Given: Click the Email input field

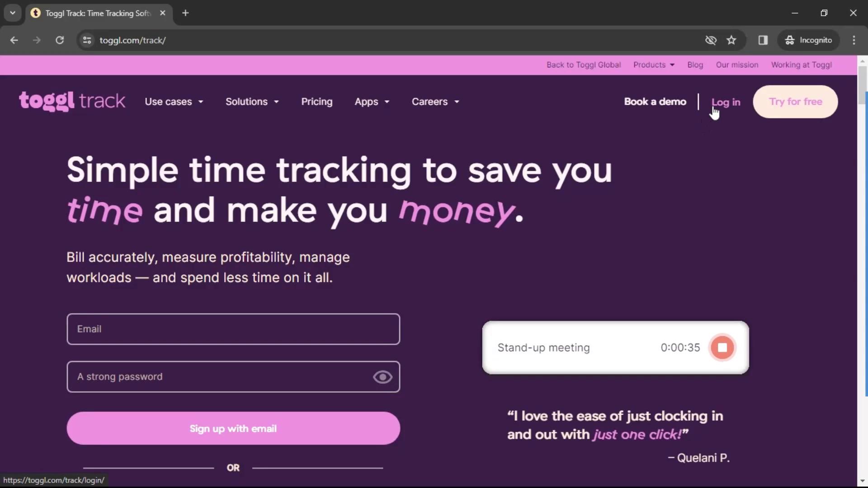Looking at the screenshot, I should [x=233, y=329].
